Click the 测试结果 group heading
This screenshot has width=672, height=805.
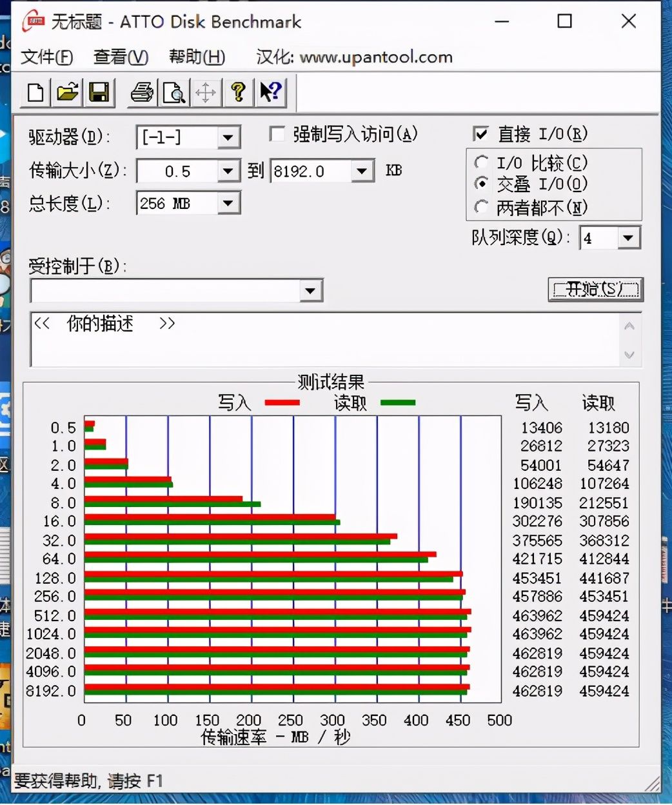click(x=331, y=383)
